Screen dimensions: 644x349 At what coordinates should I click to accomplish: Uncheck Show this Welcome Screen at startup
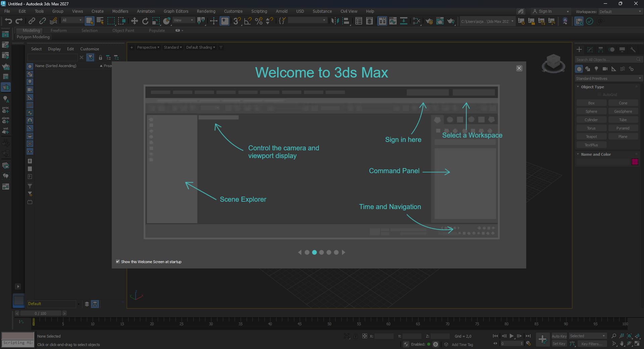click(118, 261)
